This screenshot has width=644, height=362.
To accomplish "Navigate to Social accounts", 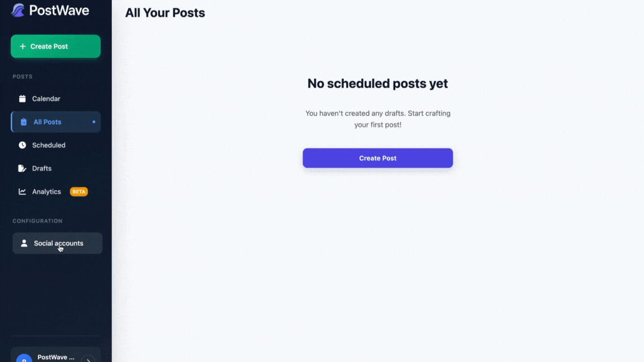I will click(x=59, y=244).
